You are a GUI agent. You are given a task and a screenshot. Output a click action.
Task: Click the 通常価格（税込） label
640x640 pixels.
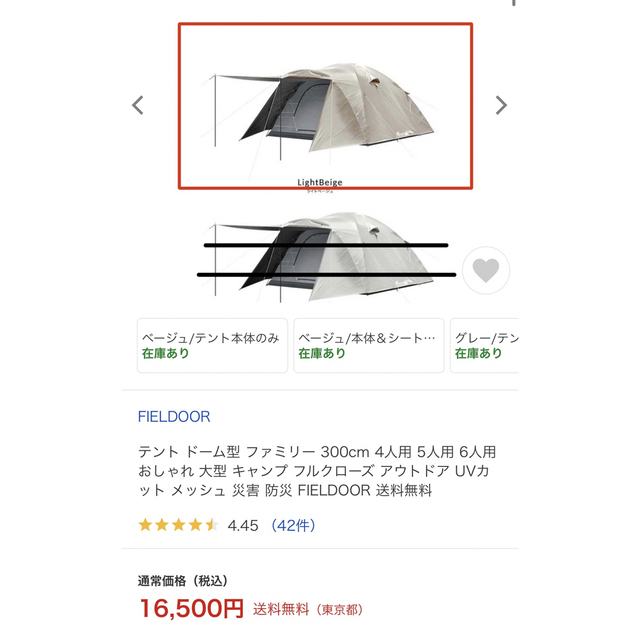click(x=182, y=580)
